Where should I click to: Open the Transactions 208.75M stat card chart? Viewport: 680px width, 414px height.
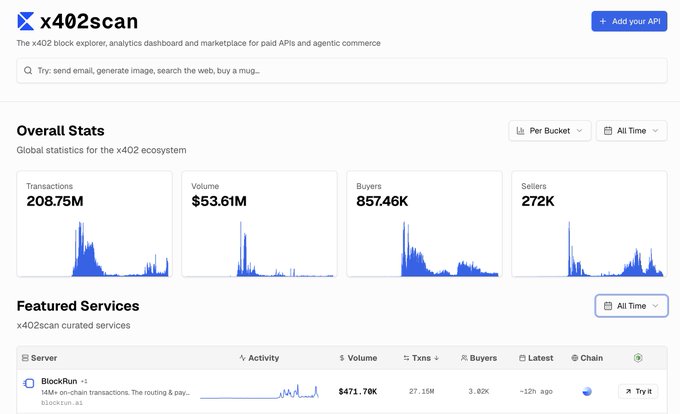pos(95,224)
